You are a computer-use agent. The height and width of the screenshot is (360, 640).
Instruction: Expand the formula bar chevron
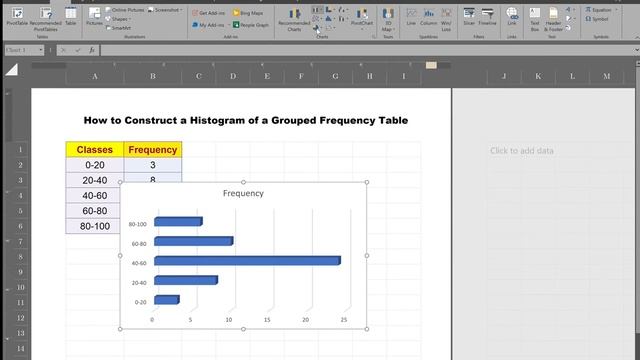[637, 50]
